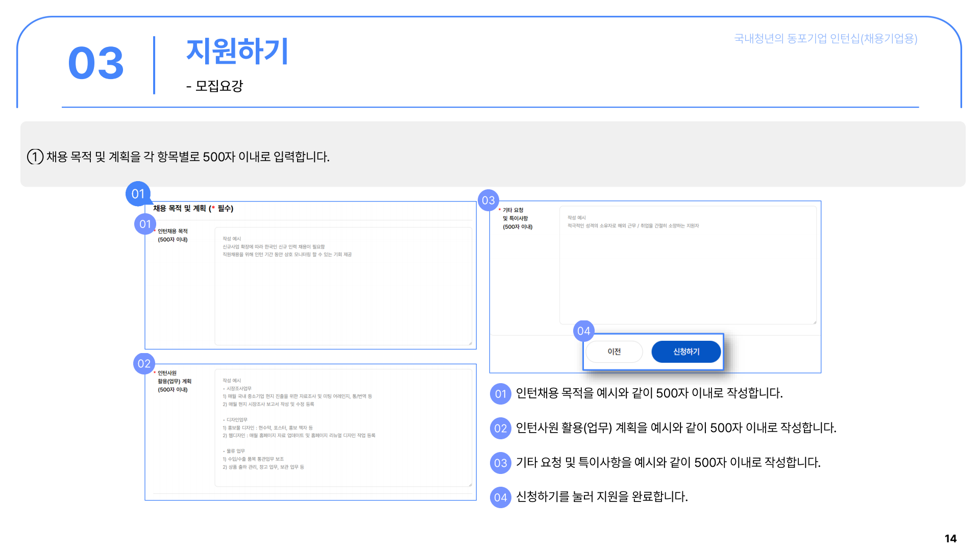This screenshot has height=551, width=980.
Task: Click the 이전 previous button
Action: [614, 352]
